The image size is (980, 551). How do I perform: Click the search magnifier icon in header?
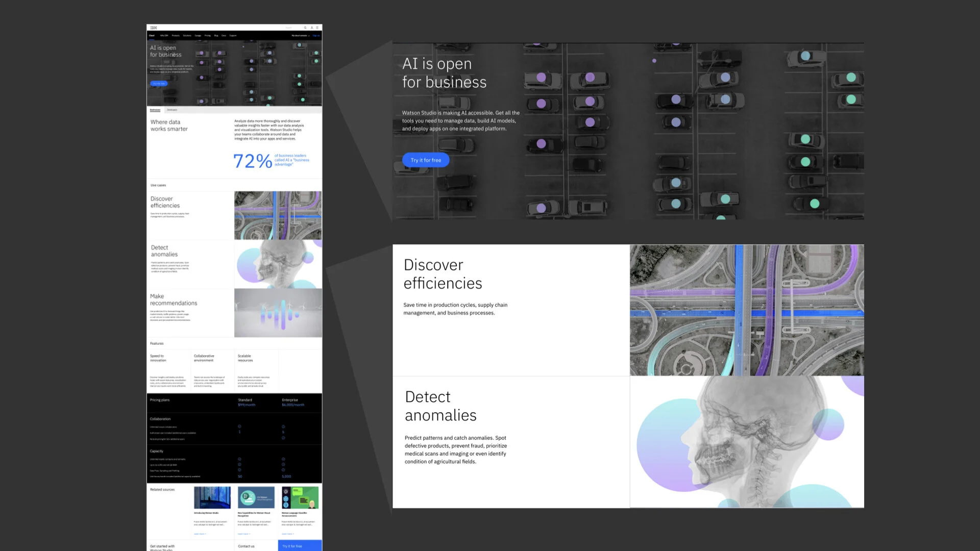[x=305, y=28]
